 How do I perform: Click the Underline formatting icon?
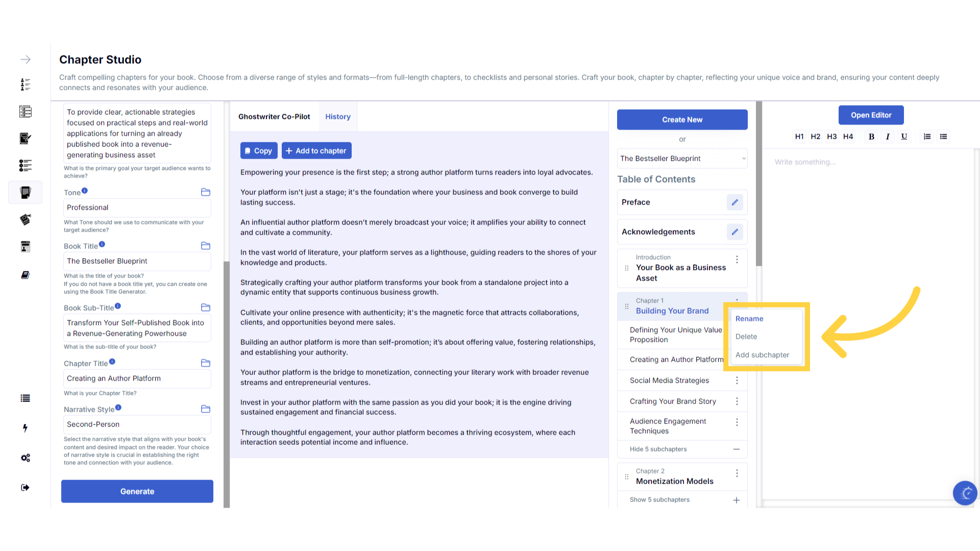pyautogui.click(x=904, y=137)
